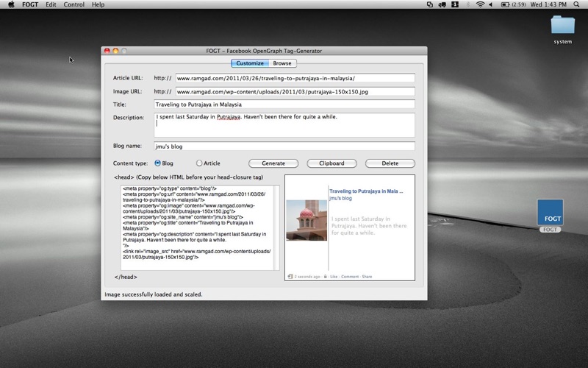Select the Article content type radio button
This screenshot has height=368, width=588.
point(199,163)
